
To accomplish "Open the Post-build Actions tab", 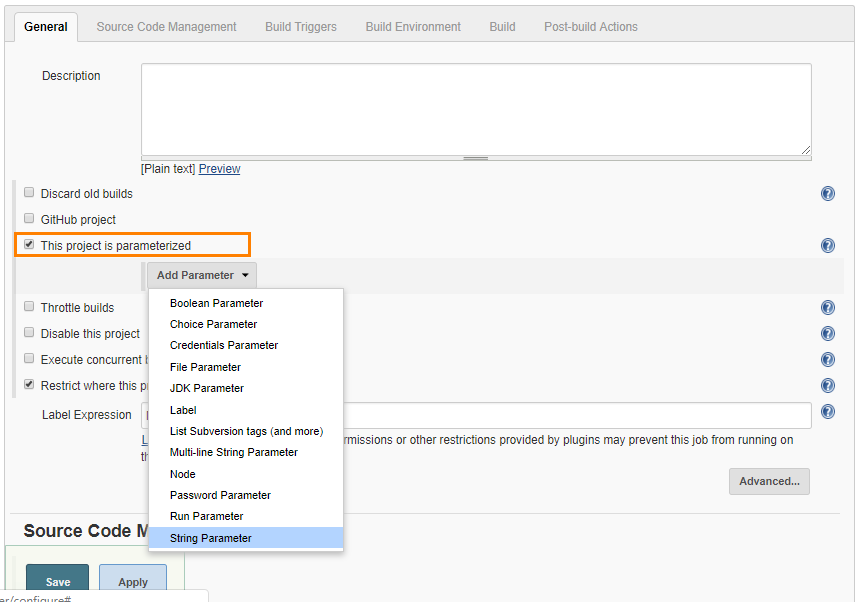I will point(590,27).
